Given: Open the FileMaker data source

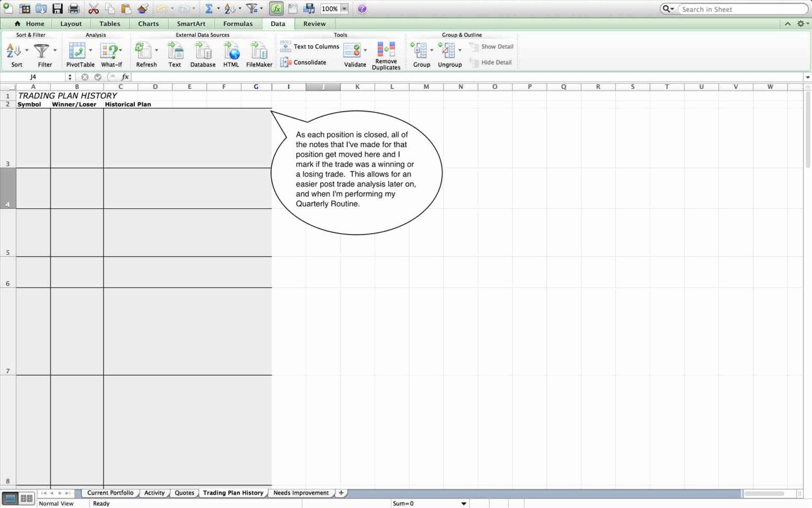Looking at the screenshot, I should (259, 52).
